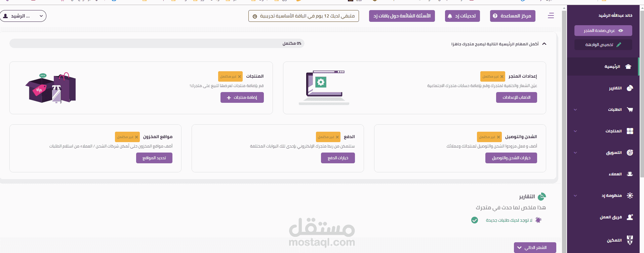The image size is (644, 253).
Task: Click the question mark icon in مركز المساعدة
Action: (495, 16)
